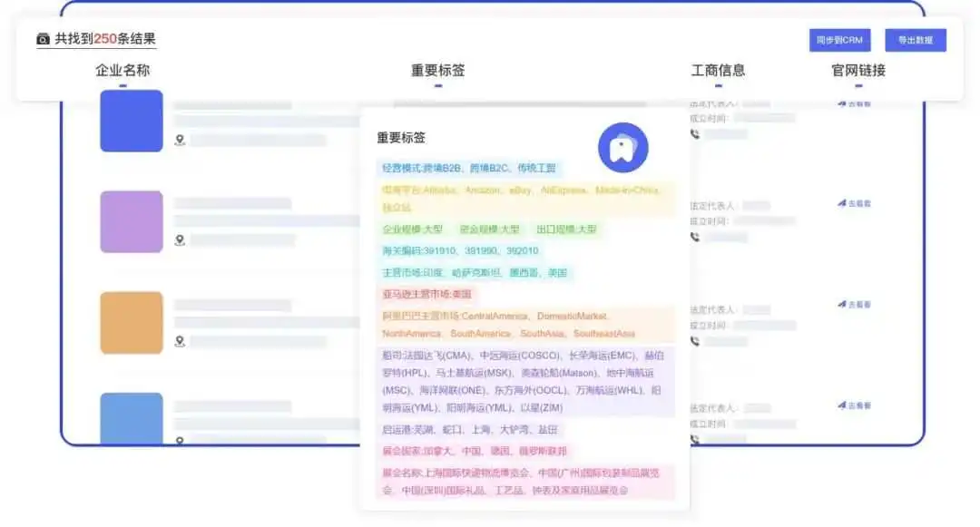The image size is (980, 527).
Task: Click the red 亚马逊主营市场:美国 tag
Action: coord(426,294)
